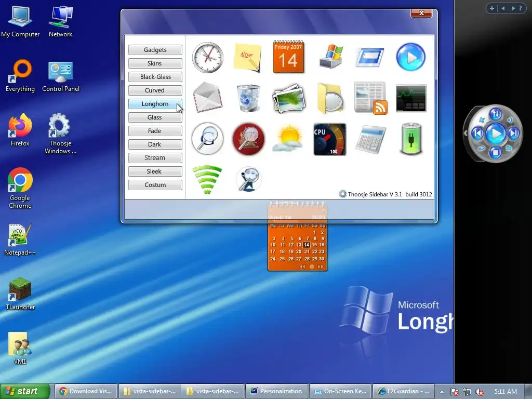Choose the calculator gadget
532x399 pixels.
pos(370,139)
